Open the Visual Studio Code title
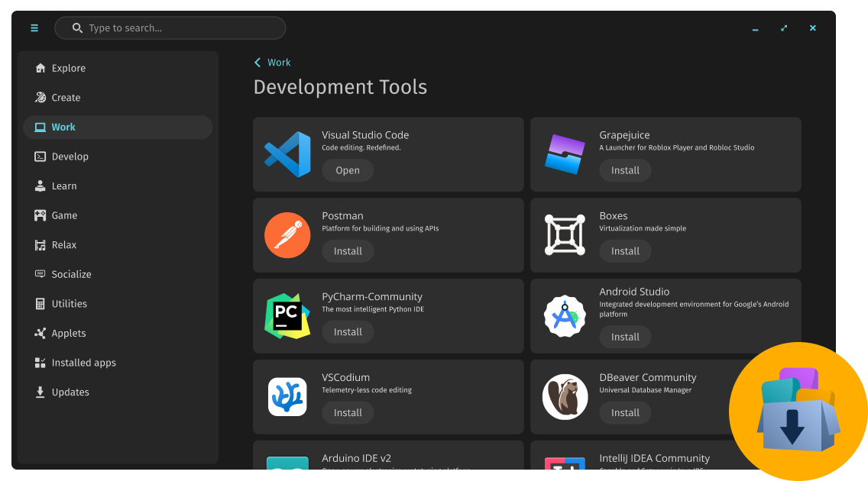This screenshot has width=868, height=481. click(x=365, y=135)
